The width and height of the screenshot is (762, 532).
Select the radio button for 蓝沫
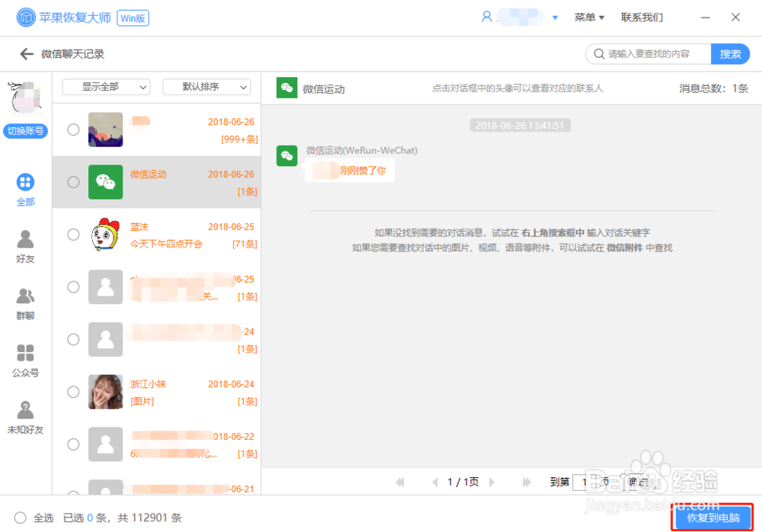click(x=73, y=235)
